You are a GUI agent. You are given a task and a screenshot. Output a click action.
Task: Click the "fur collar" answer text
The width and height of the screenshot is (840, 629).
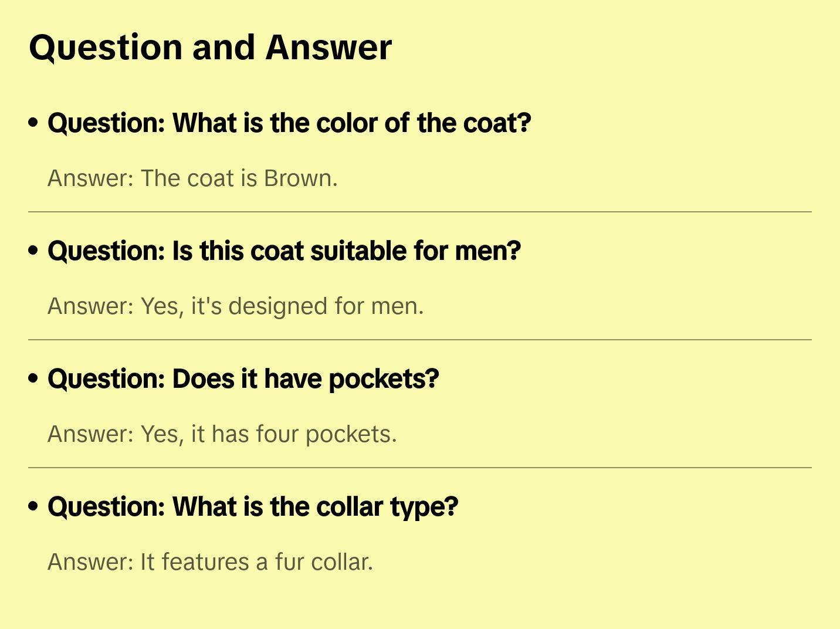(210, 562)
